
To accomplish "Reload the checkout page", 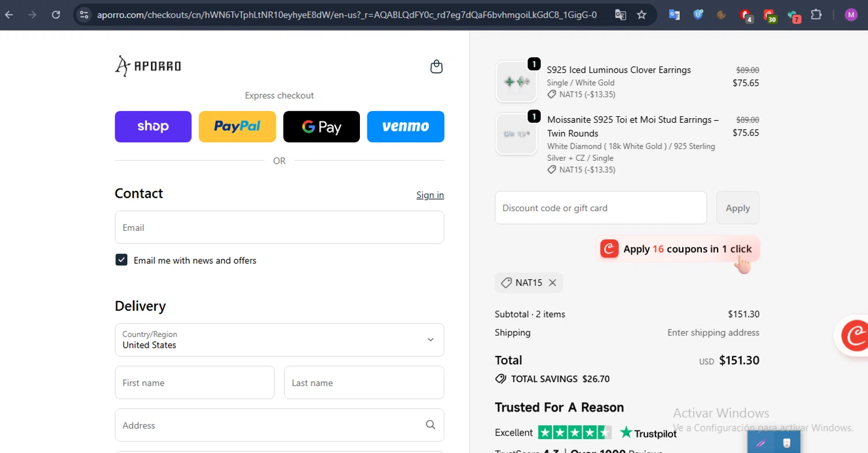I will tap(56, 14).
